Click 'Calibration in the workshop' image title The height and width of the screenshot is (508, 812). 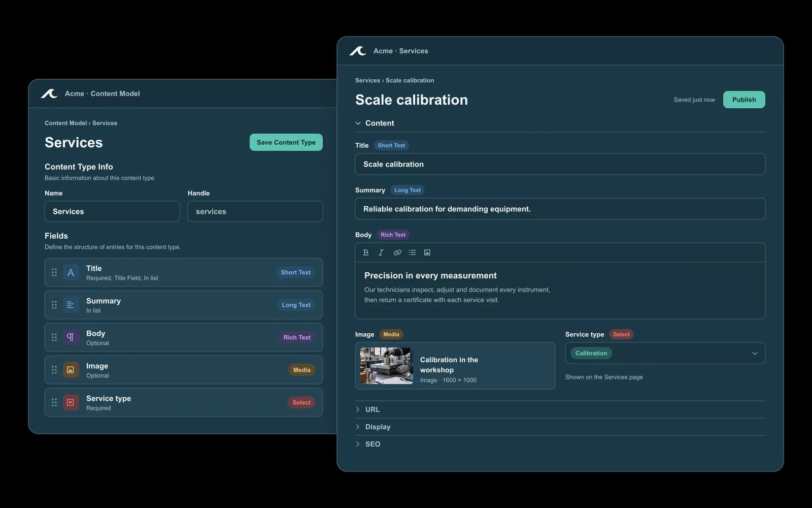click(449, 365)
